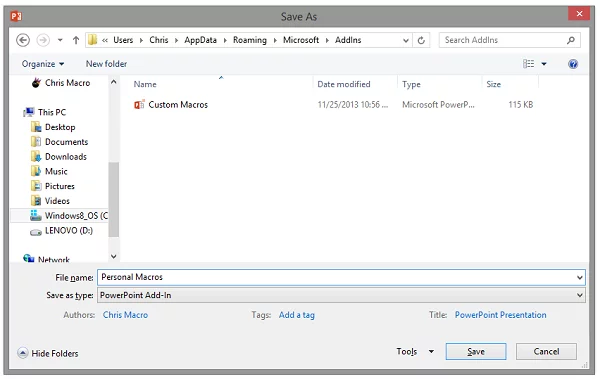Open the Tools menu

point(415,351)
